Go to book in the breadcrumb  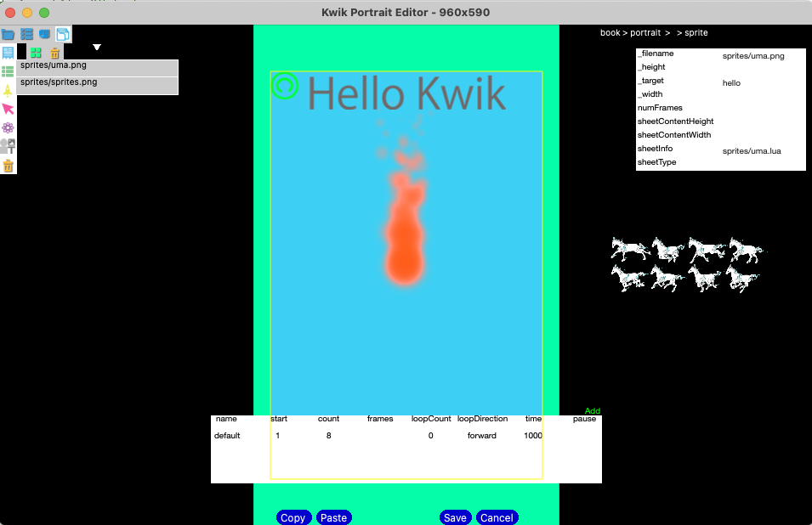(610, 32)
